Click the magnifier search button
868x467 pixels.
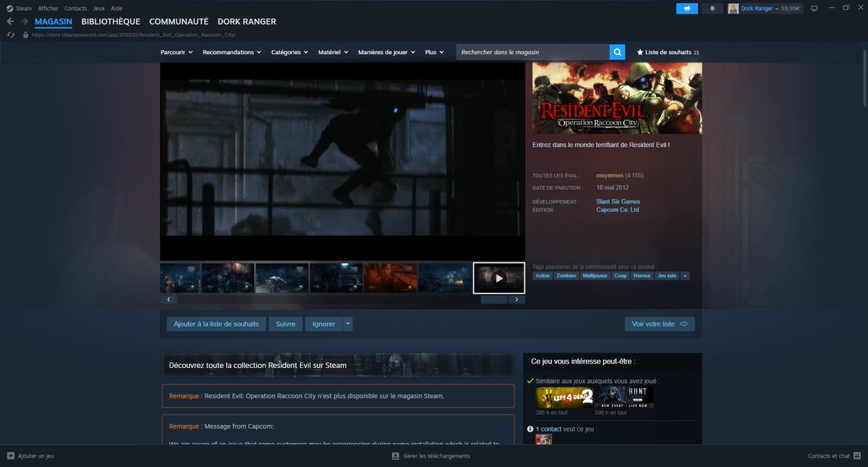pyautogui.click(x=617, y=52)
